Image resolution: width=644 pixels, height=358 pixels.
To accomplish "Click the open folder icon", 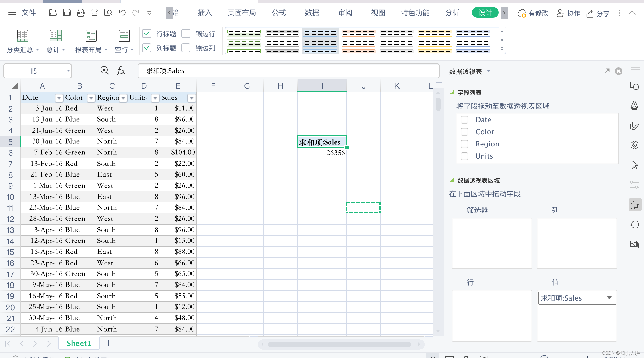I will pyautogui.click(x=53, y=13).
